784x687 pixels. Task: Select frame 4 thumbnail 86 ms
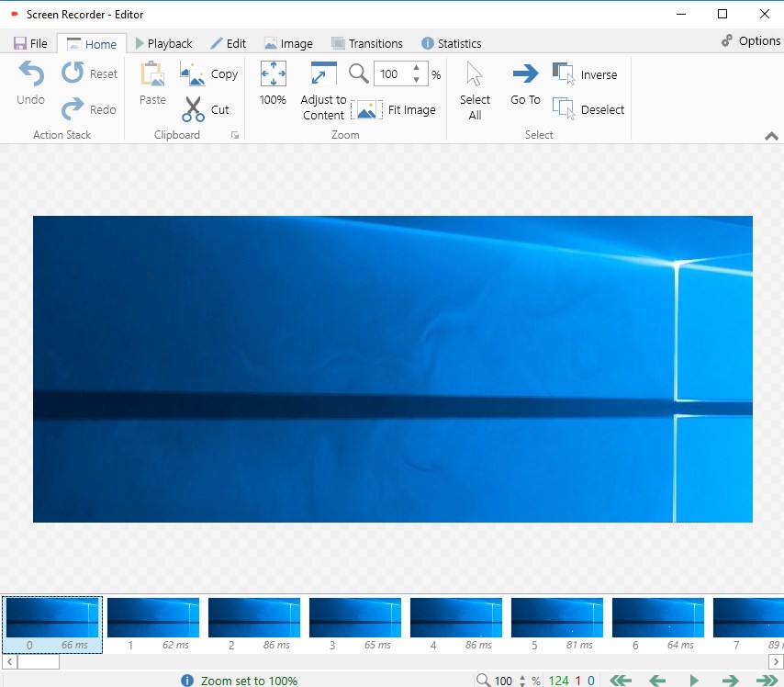tap(456, 625)
